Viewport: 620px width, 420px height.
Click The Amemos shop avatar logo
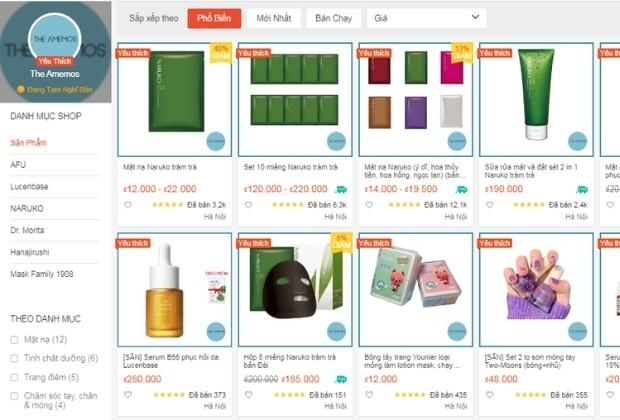coord(55,39)
